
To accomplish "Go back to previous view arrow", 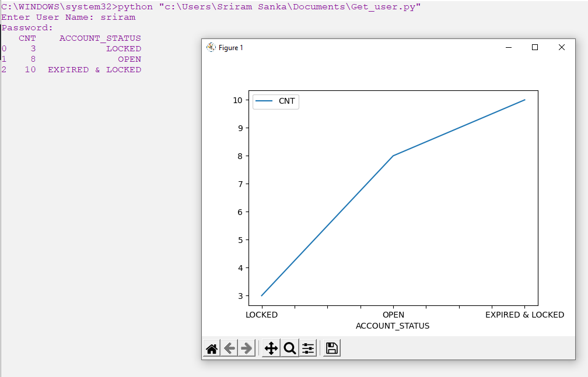I will point(229,348).
